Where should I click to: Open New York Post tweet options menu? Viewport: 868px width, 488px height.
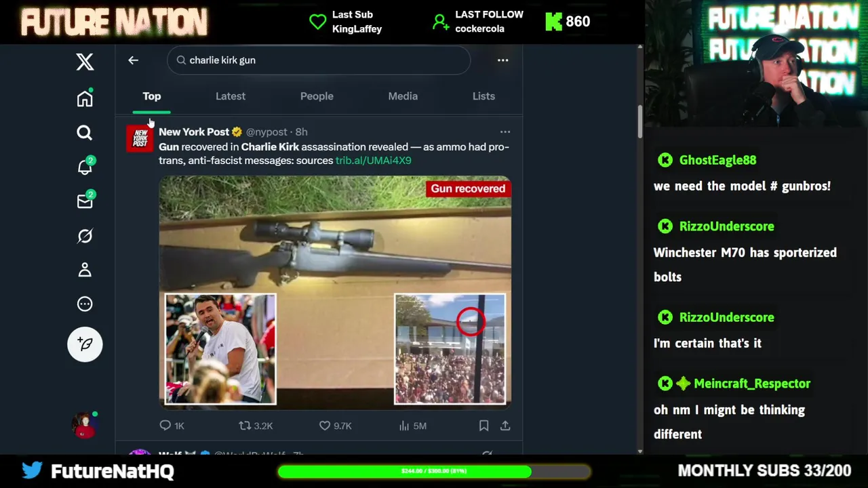505,132
